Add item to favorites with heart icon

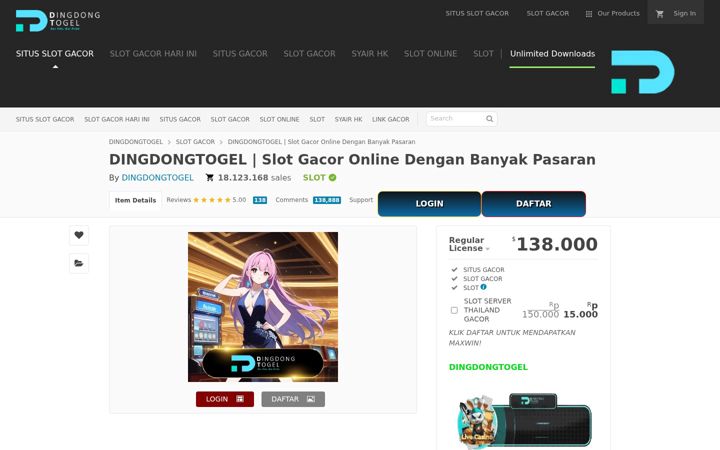point(79,235)
